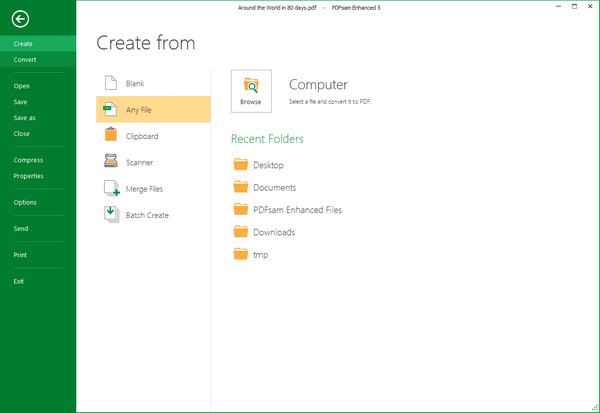
Task: Open the Merge Files icon
Action: [x=112, y=188]
